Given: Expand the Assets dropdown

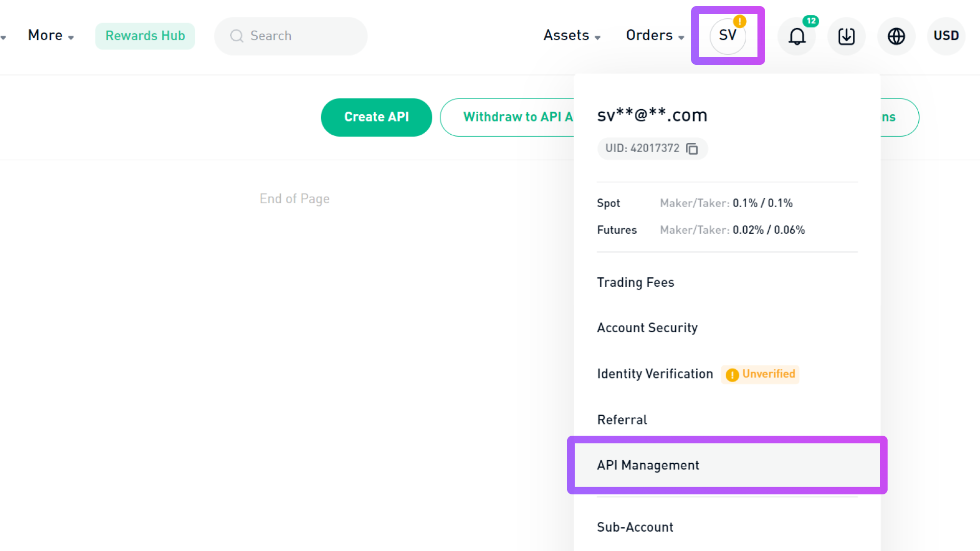Looking at the screenshot, I should point(572,36).
